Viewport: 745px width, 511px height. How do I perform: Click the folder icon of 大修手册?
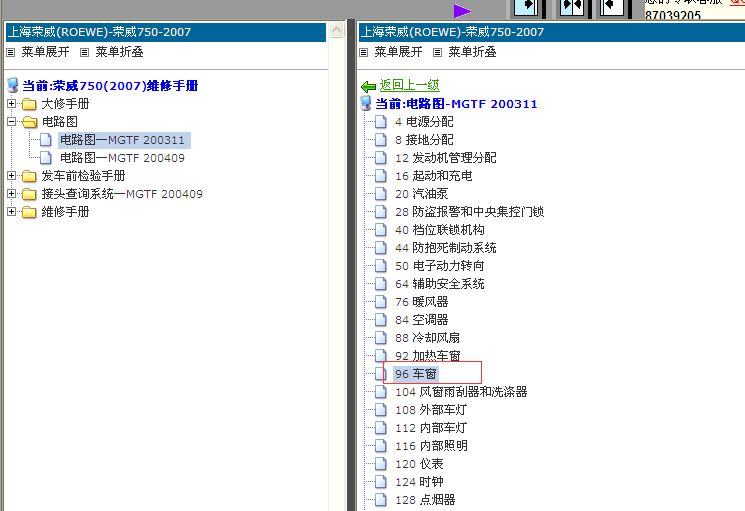[29, 104]
